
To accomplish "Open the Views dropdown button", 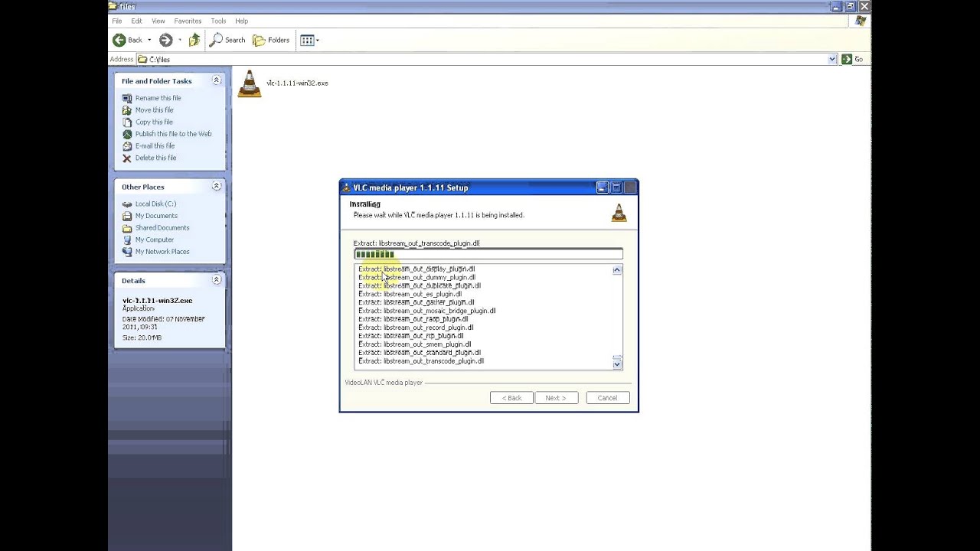I will [x=309, y=40].
